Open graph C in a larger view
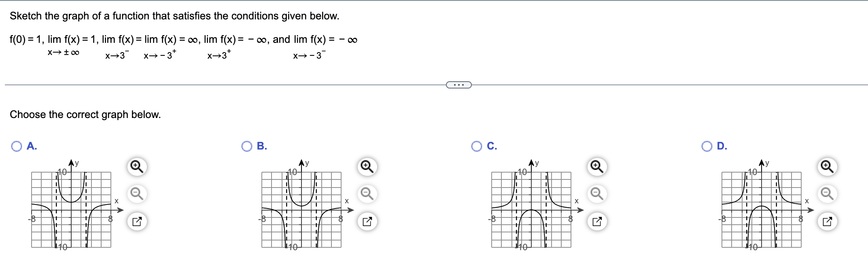This screenshot has width=868, height=272. tap(598, 221)
